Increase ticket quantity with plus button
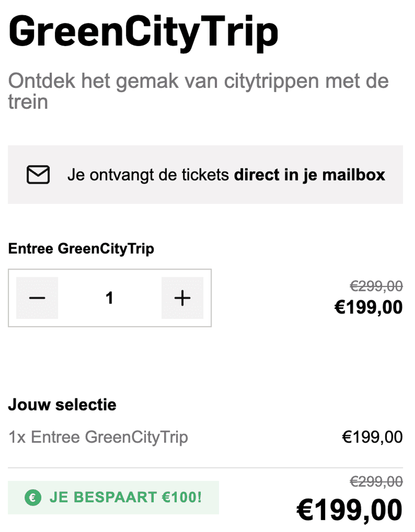The width and height of the screenshot is (415, 532). (x=182, y=298)
